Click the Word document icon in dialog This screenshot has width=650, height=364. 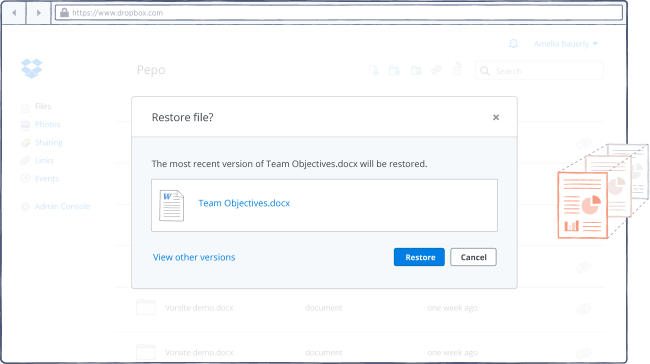[172, 206]
